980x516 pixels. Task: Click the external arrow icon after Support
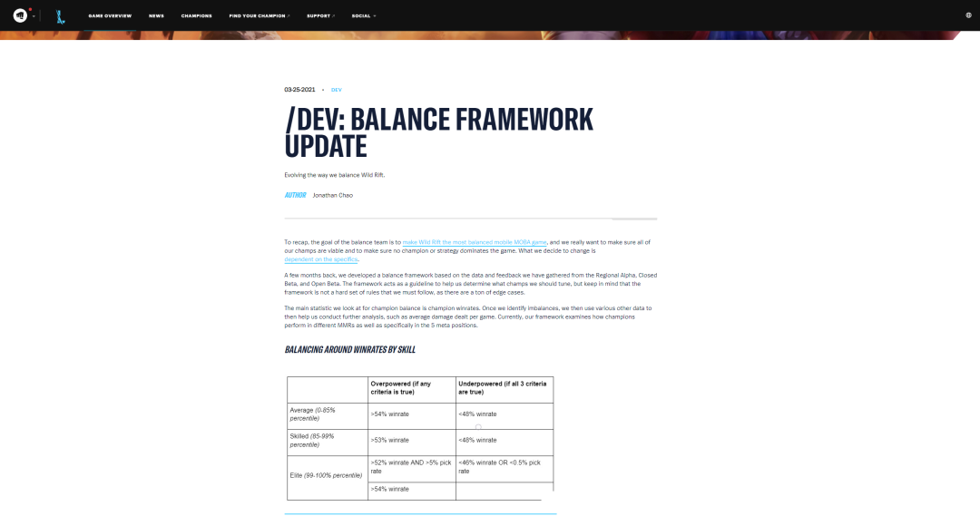pyautogui.click(x=333, y=15)
